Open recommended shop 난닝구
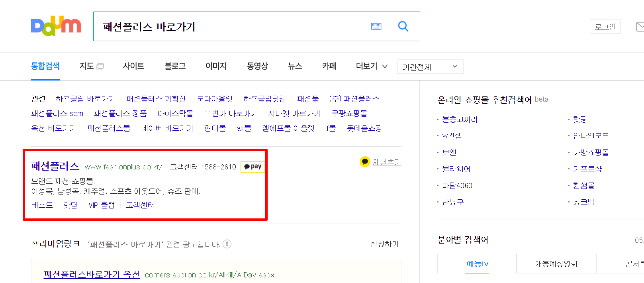 453,202
